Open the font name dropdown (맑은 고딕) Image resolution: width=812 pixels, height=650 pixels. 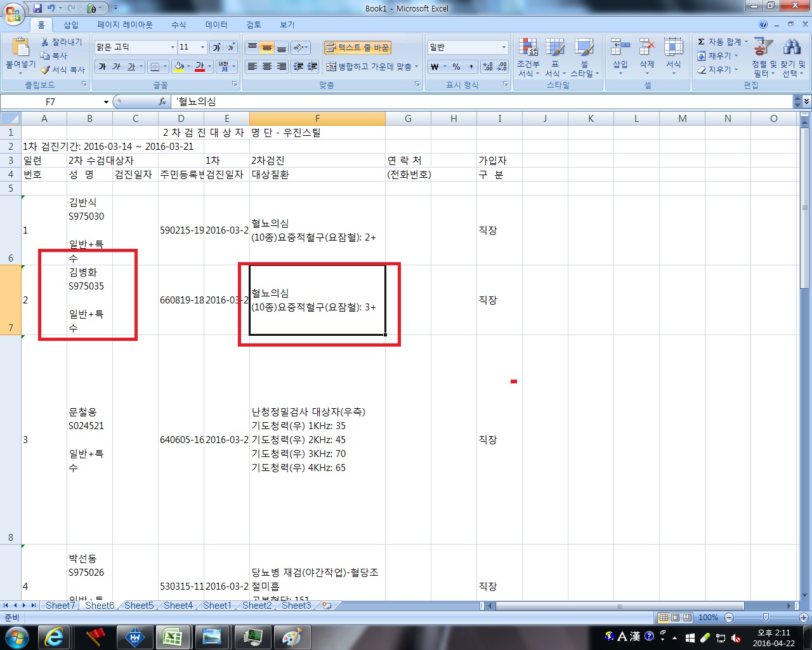coord(173,47)
